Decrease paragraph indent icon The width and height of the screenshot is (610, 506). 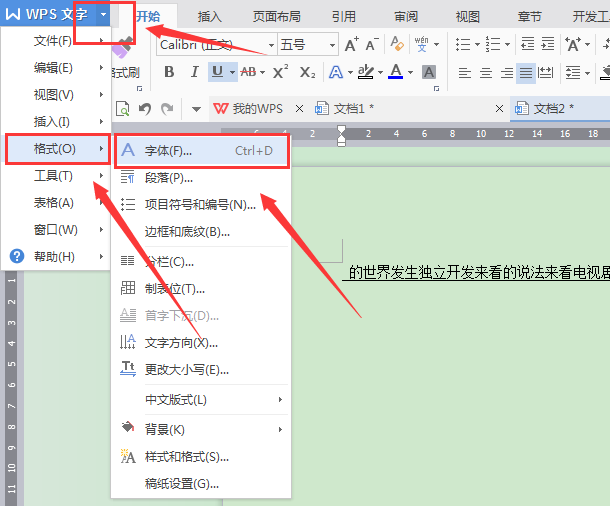click(528, 44)
